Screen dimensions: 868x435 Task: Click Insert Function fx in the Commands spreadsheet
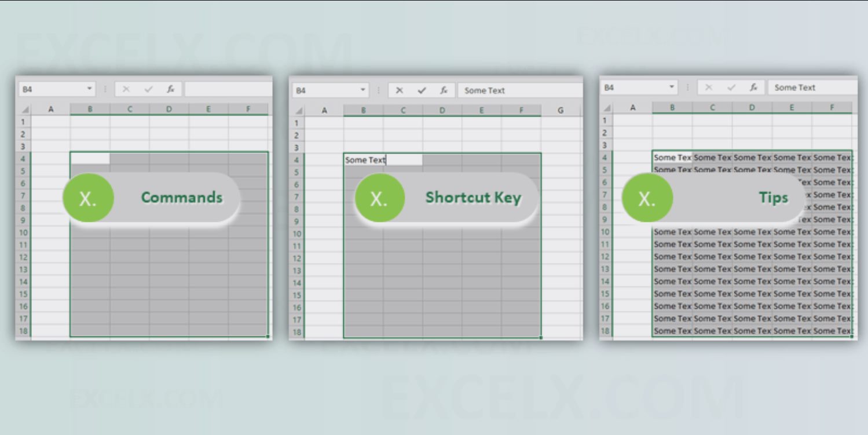coord(171,89)
